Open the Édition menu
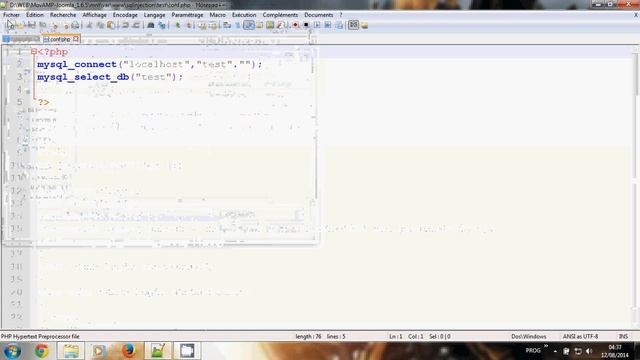Screen dimensions: 640x360 pyautogui.click(x=35, y=15)
